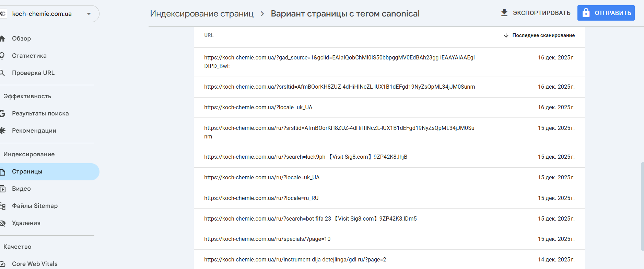Screen dimensions: 644x269
Task: Click the Страницы pages icon
Action: pos(2,171)
